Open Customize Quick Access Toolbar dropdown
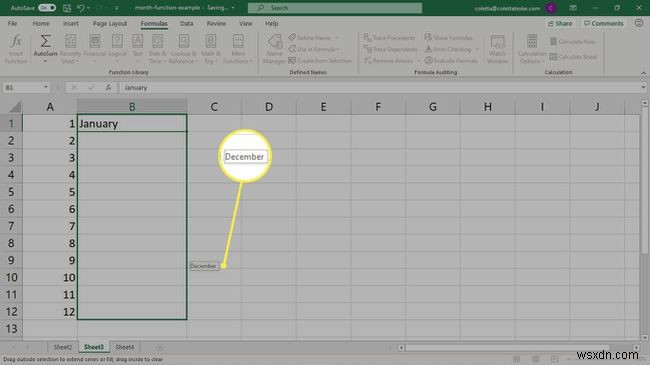The width and height of the screenshot is (650, 365). tap(117, 8)
